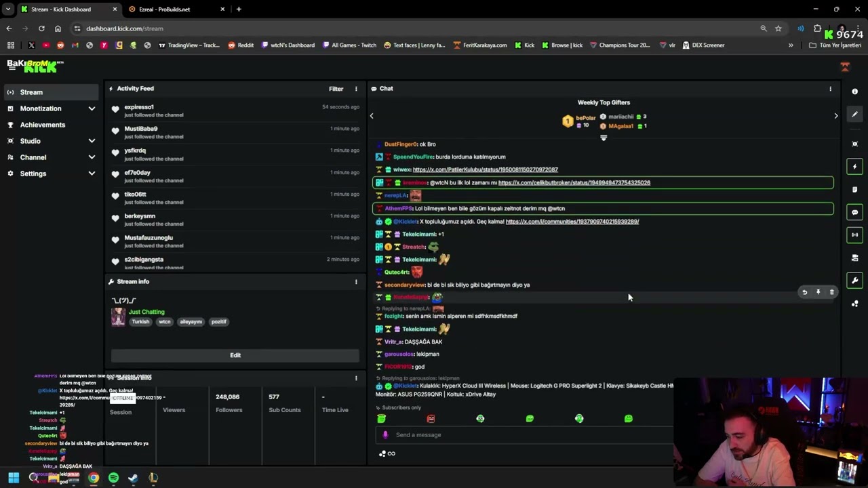Open the celikbutbroken x.com status link
Screen dimensions: 868x488
[x=574, y=182]
